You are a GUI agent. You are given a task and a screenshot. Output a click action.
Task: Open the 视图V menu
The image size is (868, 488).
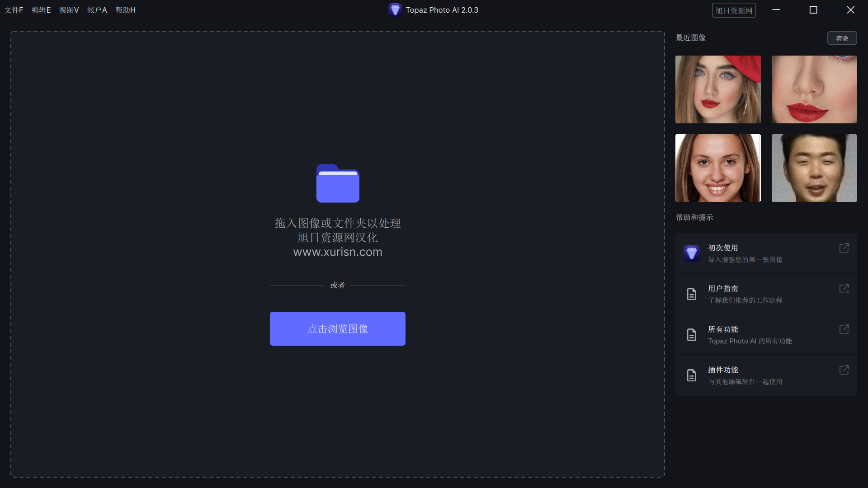tap(69, 10)
